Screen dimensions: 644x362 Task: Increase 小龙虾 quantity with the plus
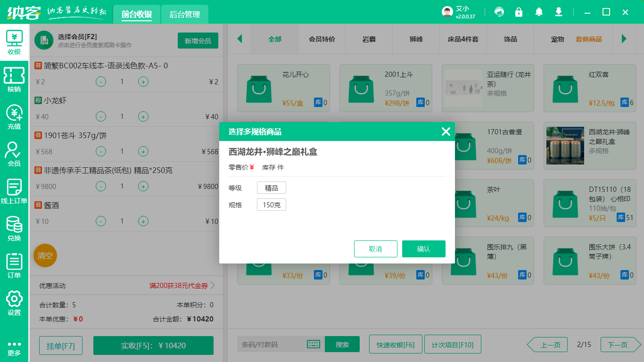click(x=143, y=116)
